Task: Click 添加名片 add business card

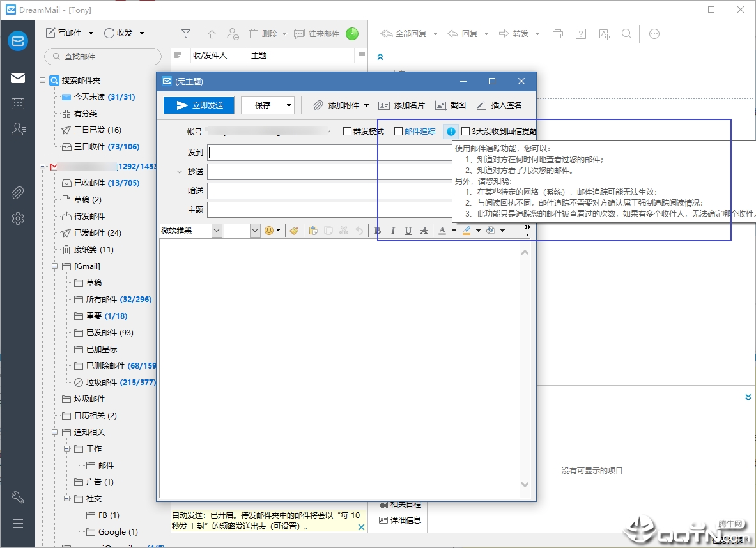Action: point(401,105)
